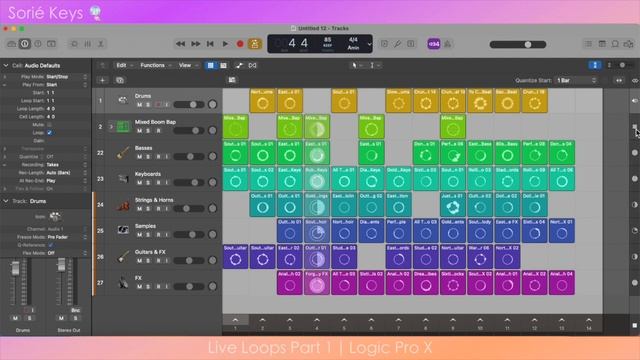Open the Note Pads button

[x=602, y=44]
